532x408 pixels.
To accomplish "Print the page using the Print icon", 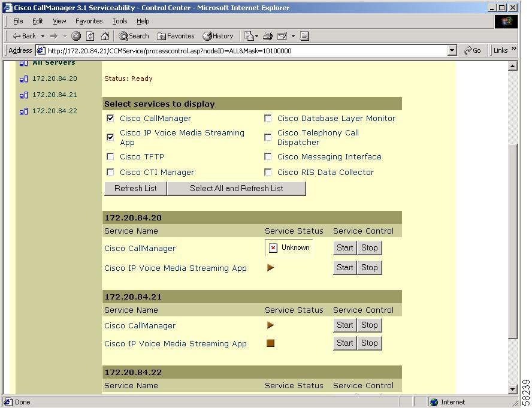I will pos(268,36).
